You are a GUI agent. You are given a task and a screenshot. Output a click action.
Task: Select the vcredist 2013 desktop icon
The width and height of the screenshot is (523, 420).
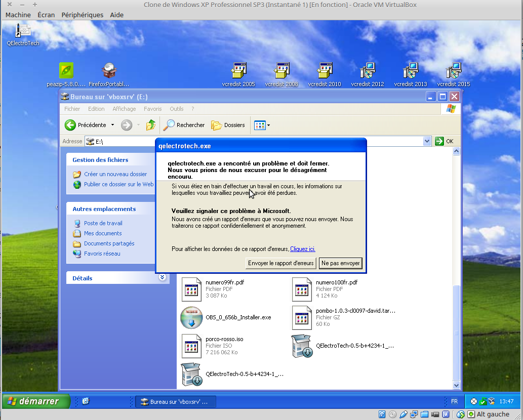click(x=411, y=71)
